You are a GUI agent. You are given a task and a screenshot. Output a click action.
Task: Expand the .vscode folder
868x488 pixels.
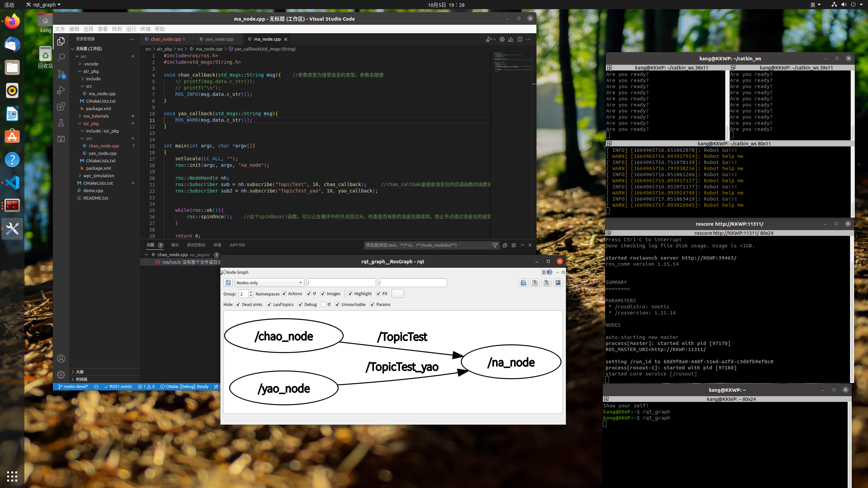tap(104, 64)
